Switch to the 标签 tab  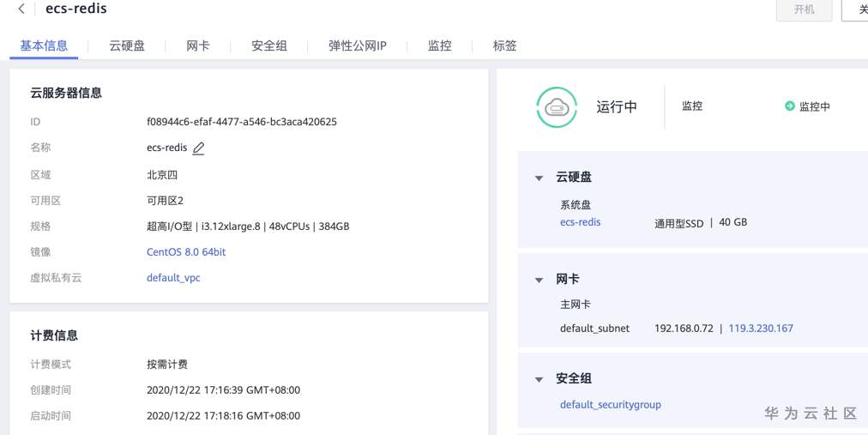point(504,45)
